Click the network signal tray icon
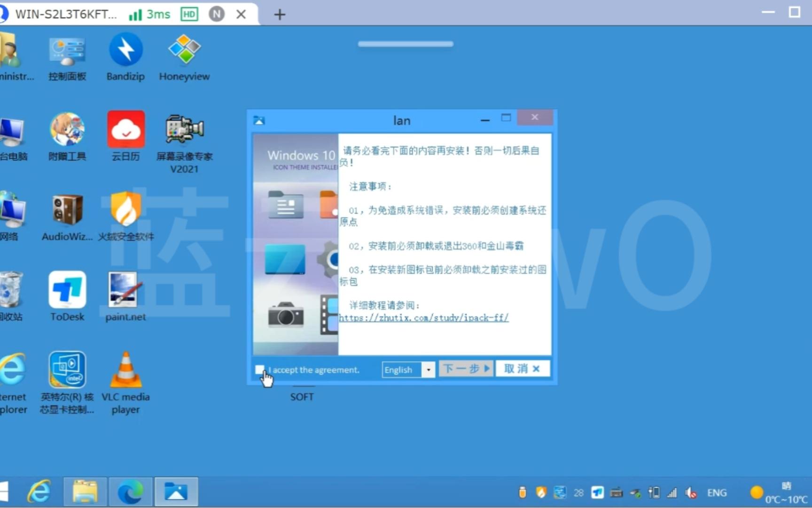Screen dimensions: 812x508 point(672,492)
